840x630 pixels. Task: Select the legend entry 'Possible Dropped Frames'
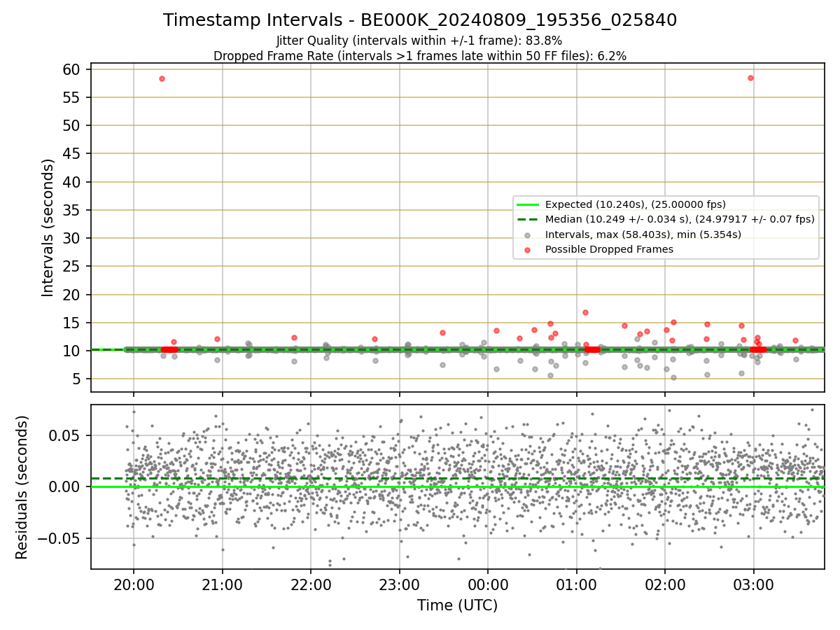pyautogui.click(x=609, y=249)
